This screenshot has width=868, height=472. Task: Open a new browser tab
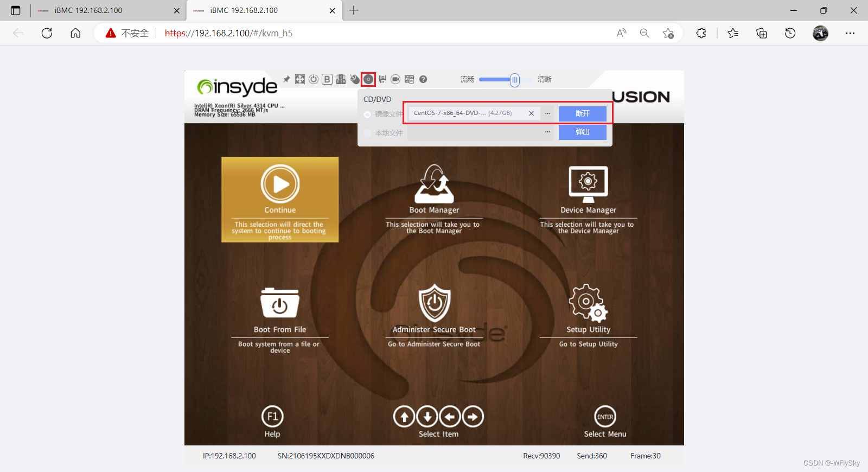point(354,10)
